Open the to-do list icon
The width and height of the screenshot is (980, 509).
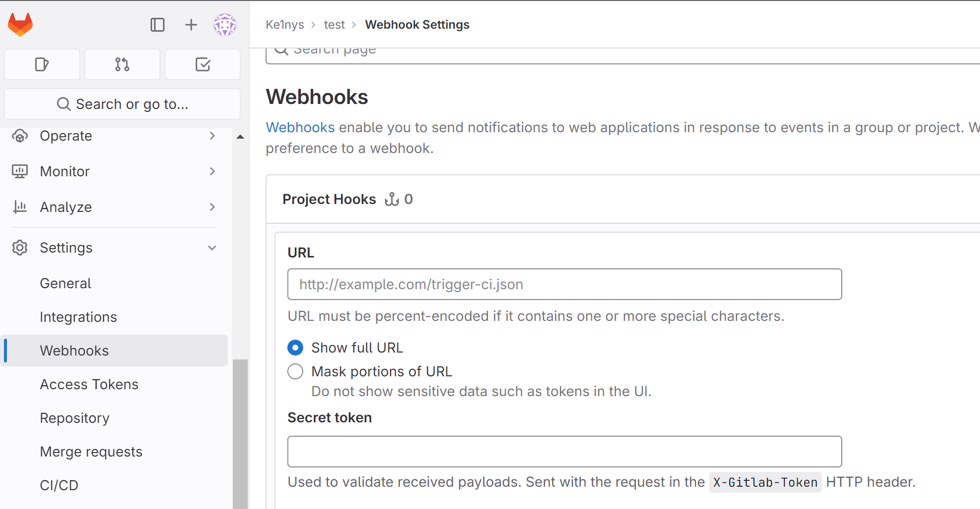(203, 64)
